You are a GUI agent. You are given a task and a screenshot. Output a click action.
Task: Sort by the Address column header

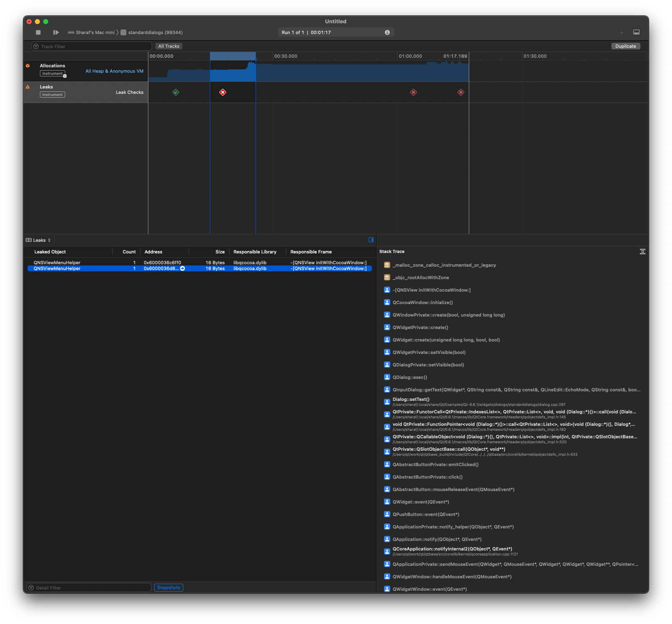point(153,252)
